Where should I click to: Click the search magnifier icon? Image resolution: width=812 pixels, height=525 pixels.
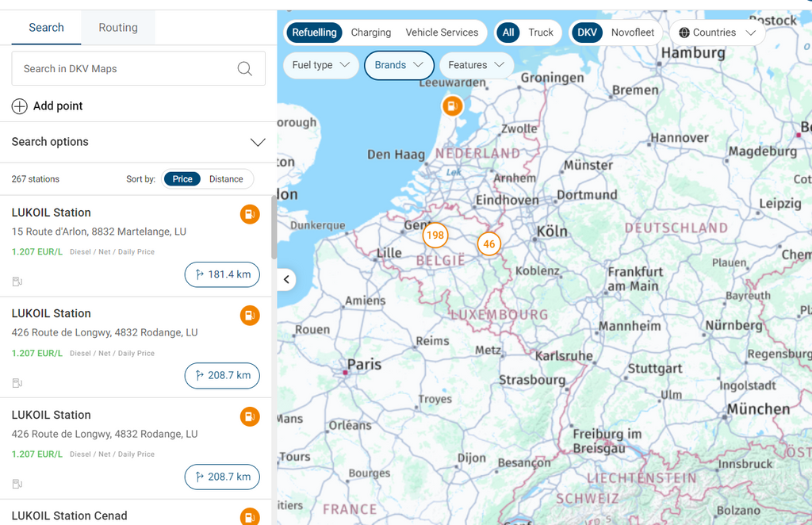point(244,68)
